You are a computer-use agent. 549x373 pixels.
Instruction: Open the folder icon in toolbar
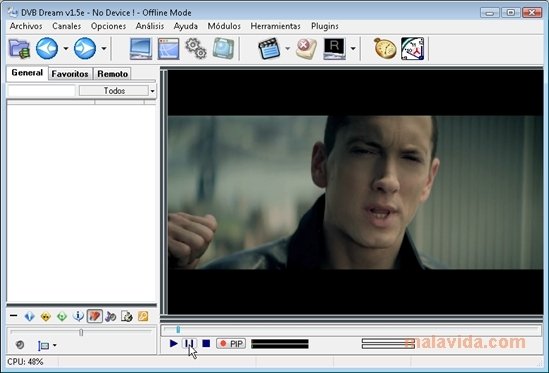pos(19,49)
